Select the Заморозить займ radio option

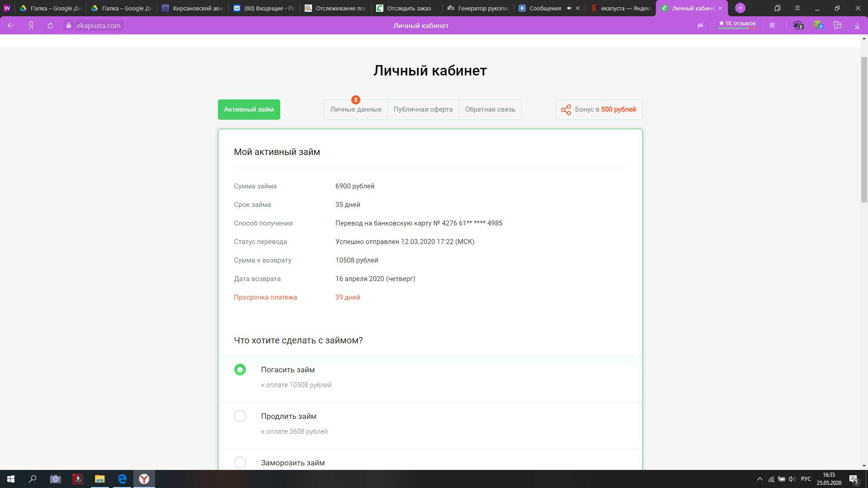(x=240, y=463)
